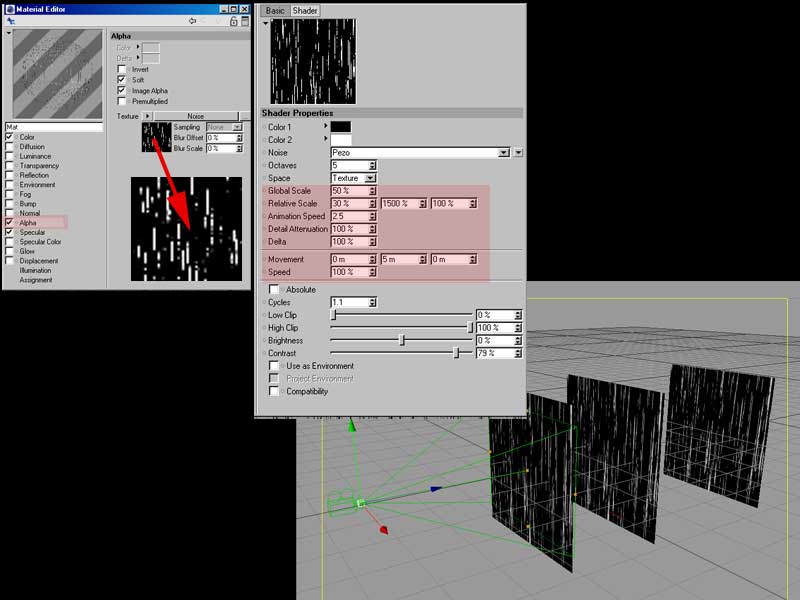Click the small noise texture thumbnail in Alpha
The height and width of the screenshot is (600, 800).
(x=156, y=137)
